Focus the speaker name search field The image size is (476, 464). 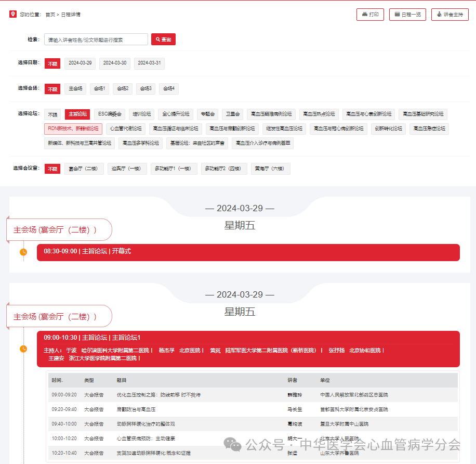click(96, 40)
